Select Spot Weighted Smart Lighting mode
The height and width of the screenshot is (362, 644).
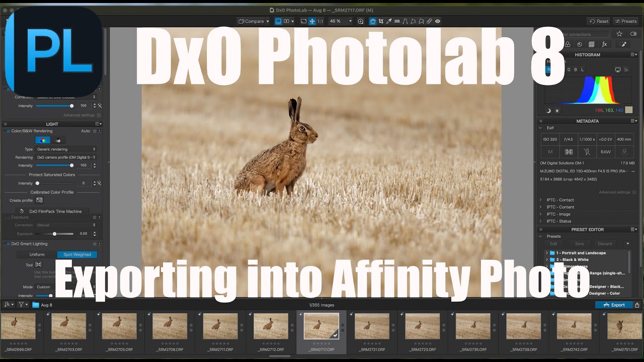[77, 254]
